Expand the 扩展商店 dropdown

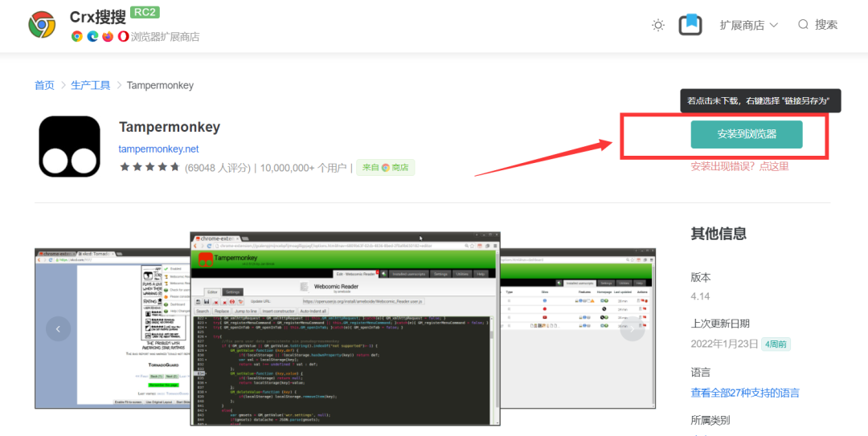tap(748, 25)
